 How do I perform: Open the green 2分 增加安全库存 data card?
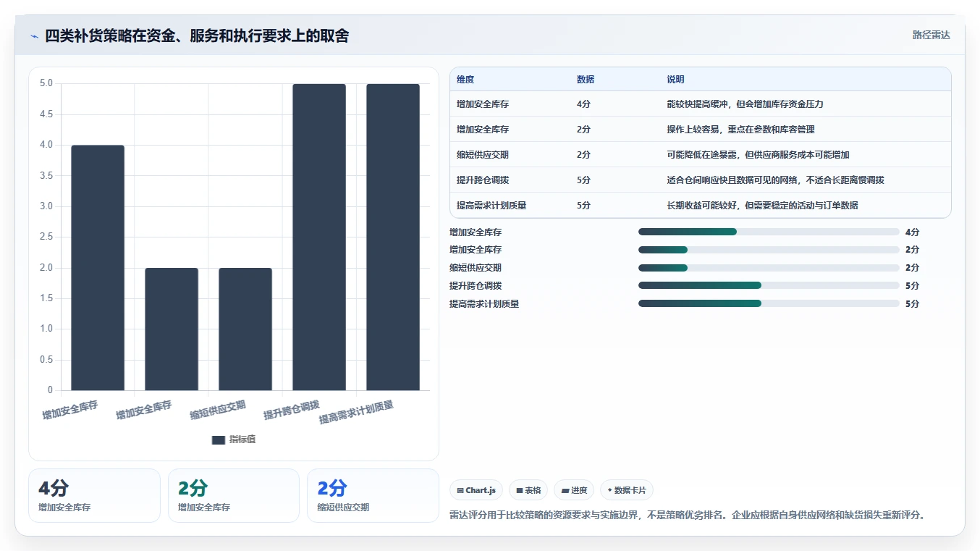pos(234,495)
